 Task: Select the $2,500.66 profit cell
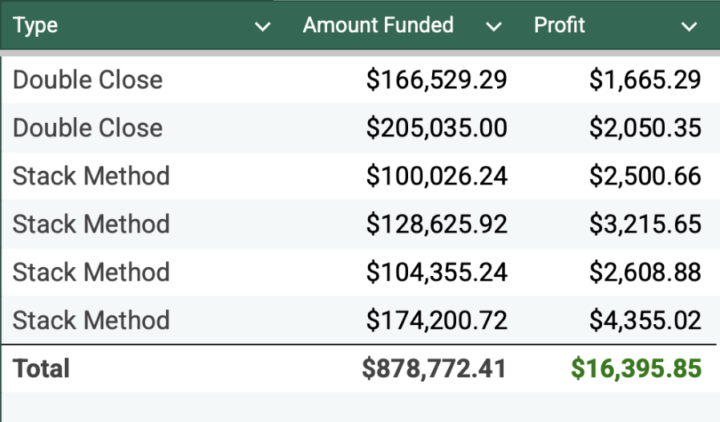[x=645, y=176]
